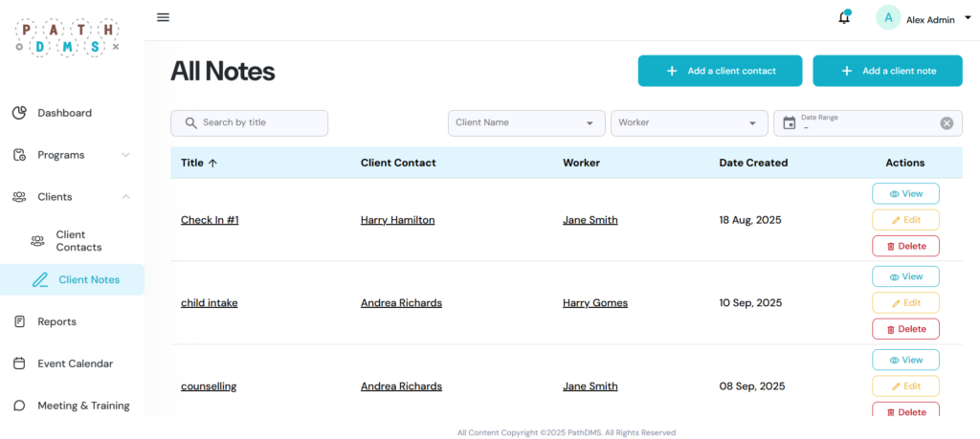
Task: Click the Alex Admin avatar
Action: [888, 18]
